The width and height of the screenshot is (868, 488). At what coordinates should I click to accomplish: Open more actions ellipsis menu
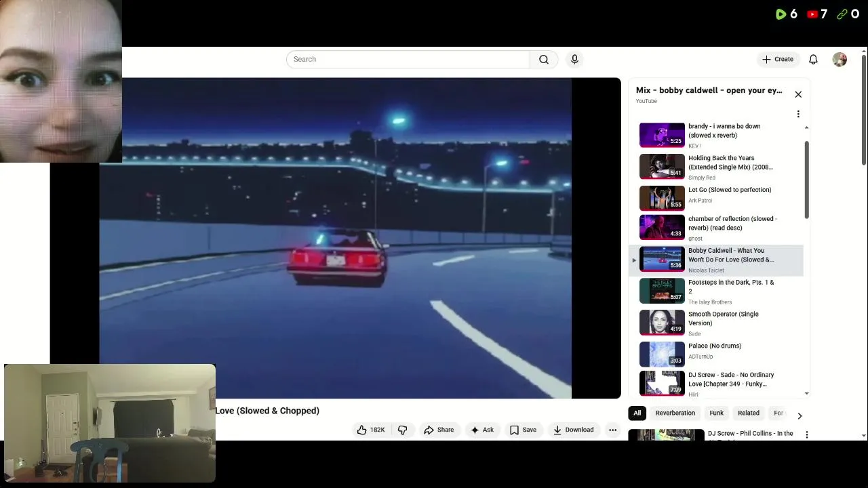[612, 430]
